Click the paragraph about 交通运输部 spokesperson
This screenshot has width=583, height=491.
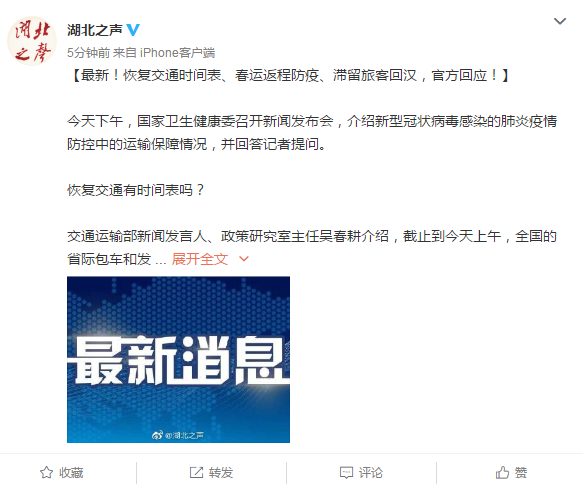312,248
